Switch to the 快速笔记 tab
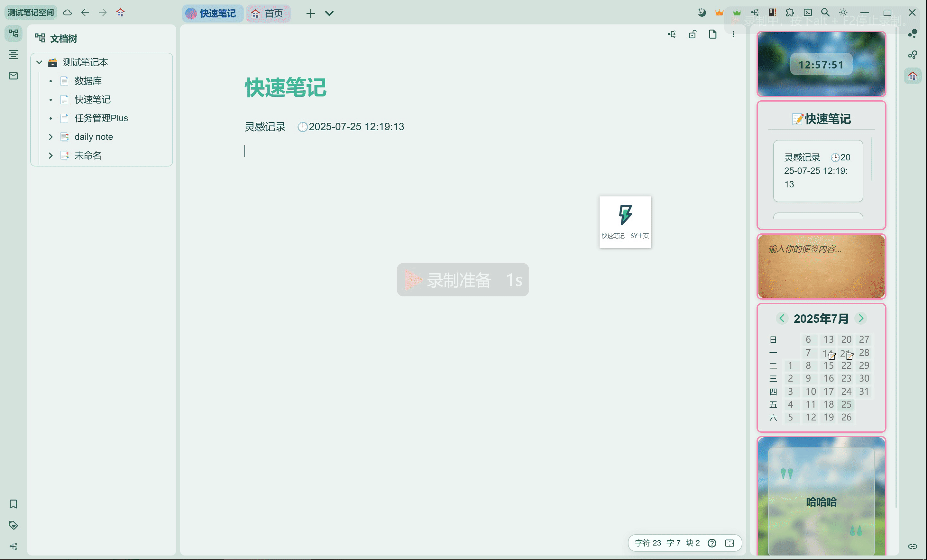This screenshot has width=927, height=560. click(213, 14)
